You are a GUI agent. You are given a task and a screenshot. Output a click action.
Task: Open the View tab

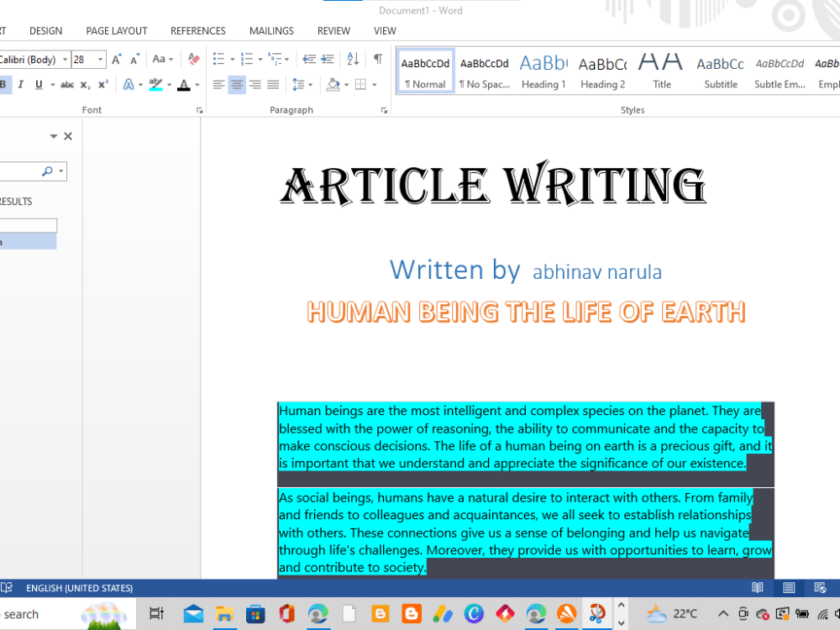[x=386, y=31]
